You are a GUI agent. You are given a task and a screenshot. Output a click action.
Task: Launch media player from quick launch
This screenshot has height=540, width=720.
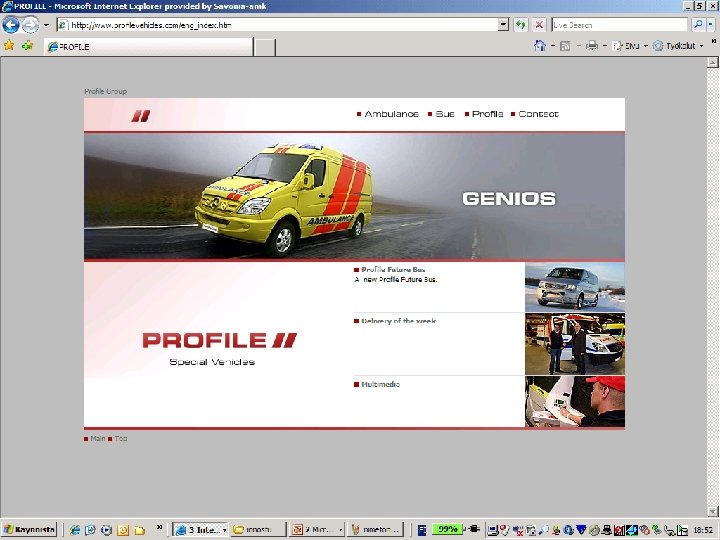click(107, 530)
